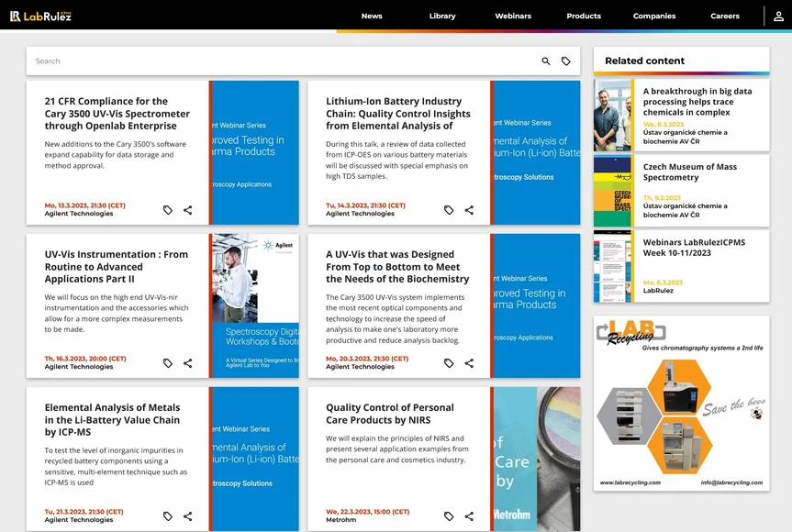Click date We, 22.3.2023, 15:00 (CET)
The image size is (792, 532).
tap(368, 511)
